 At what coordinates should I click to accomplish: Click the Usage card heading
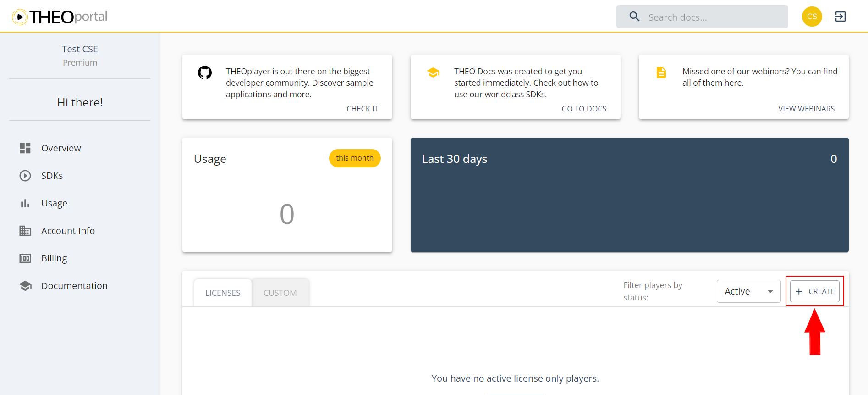click(x=210, y=159)
